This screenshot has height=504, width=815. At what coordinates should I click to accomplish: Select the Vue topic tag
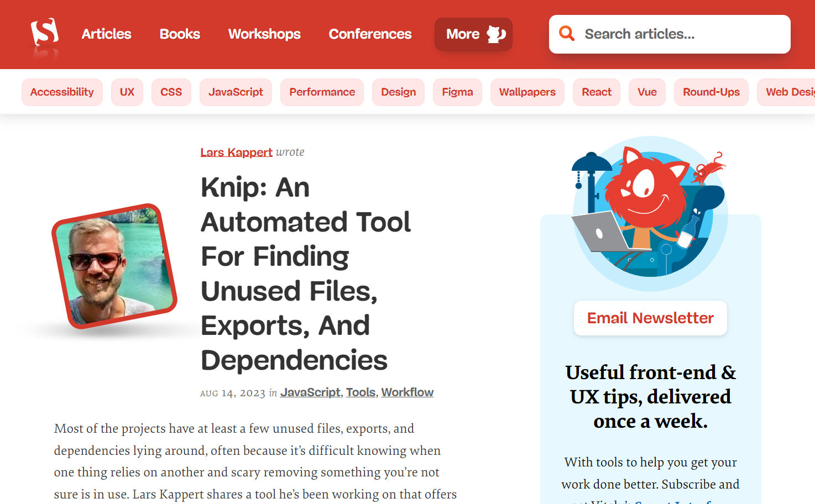647,92
